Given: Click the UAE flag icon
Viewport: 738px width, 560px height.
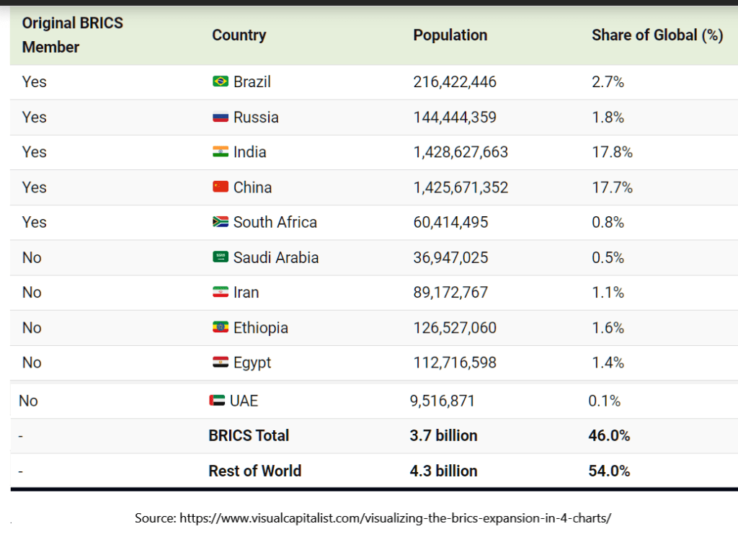Looking at the screenshot, I should pyautogui.click(x=217, y=401).
